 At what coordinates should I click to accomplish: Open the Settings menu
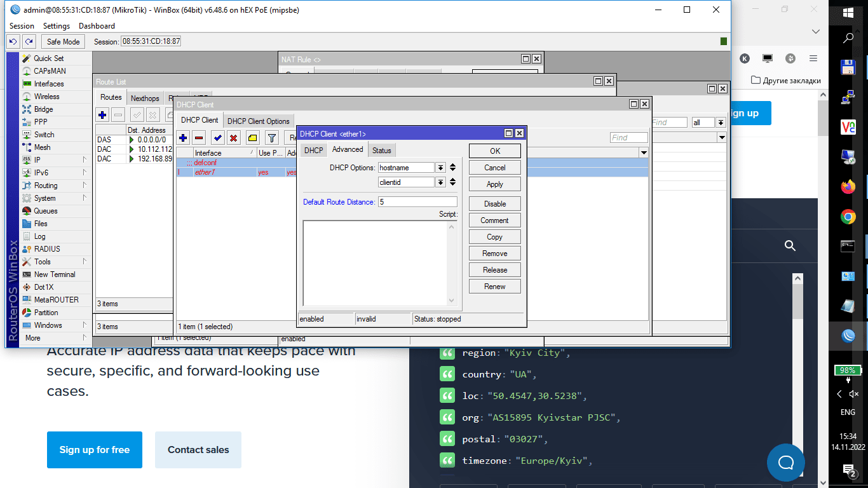click(x=56, y=26)
